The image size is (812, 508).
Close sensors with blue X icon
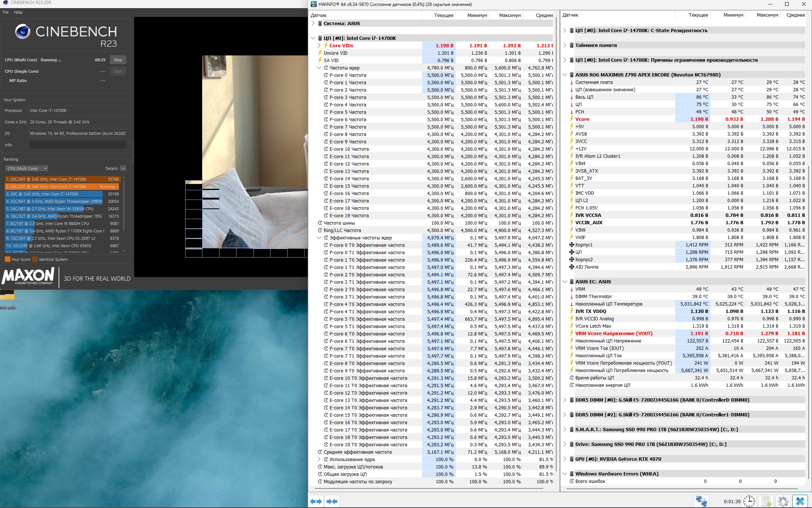[800, 501]
